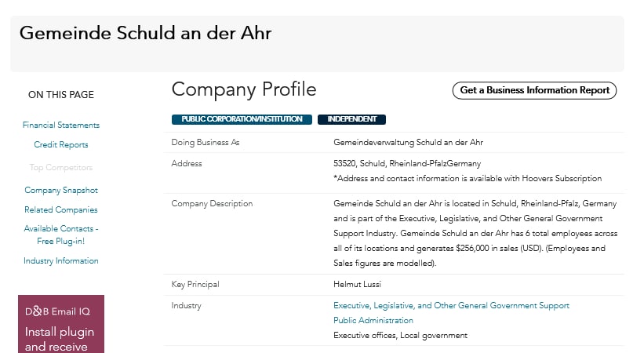Open Public Administration industry link
Screen dimensions: 644x353
(373, 320)
